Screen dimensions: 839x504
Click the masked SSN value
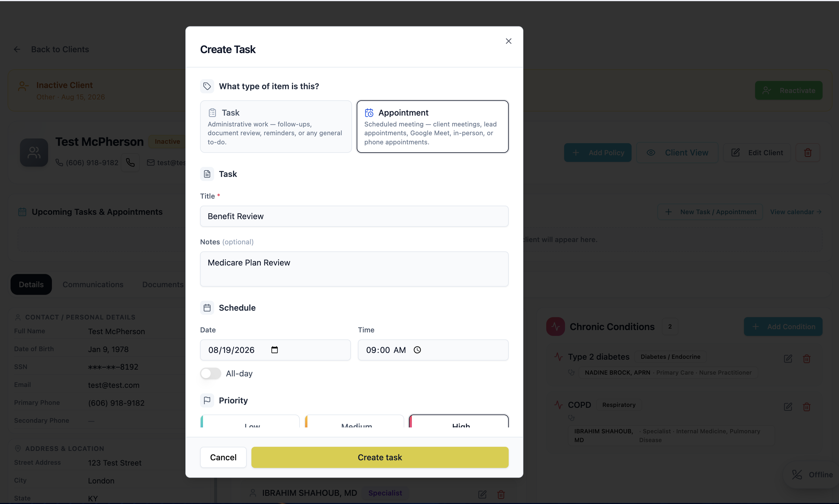coord(113,367)
